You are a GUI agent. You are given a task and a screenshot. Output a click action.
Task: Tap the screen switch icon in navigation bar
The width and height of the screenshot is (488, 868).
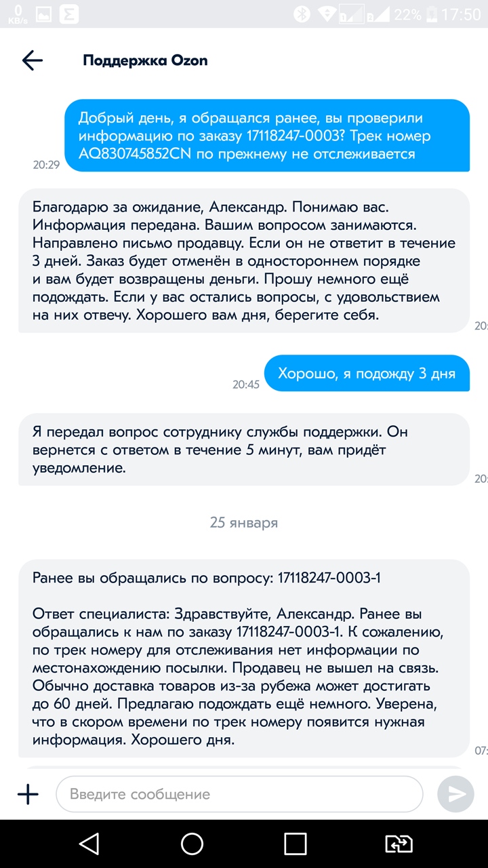[x=399, y=843]
